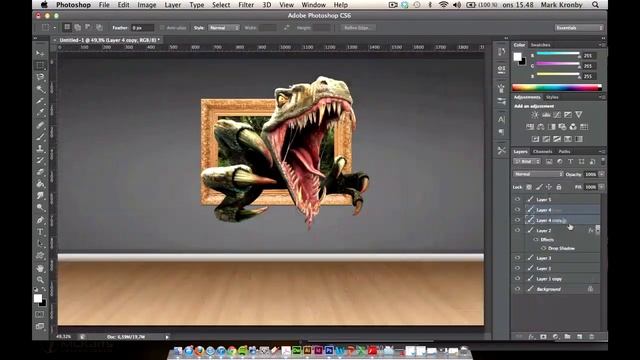Click the Create new group button

click(567, 337)
